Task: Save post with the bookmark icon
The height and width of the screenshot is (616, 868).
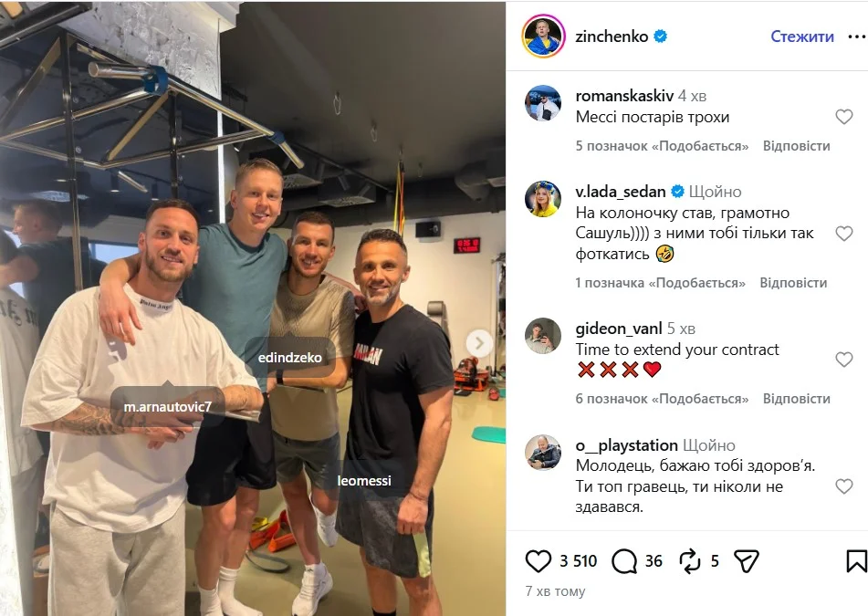Action: [856, 561]
